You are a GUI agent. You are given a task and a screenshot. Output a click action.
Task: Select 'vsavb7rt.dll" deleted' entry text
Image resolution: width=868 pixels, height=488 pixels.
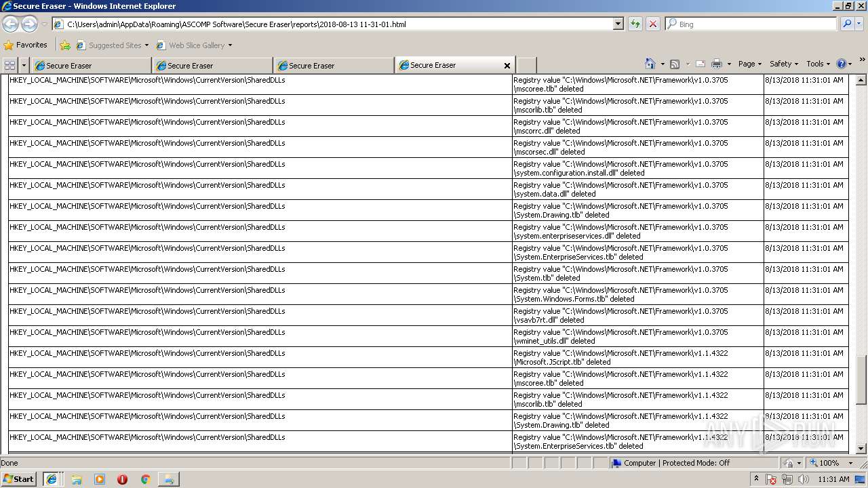tap(549, 320)
